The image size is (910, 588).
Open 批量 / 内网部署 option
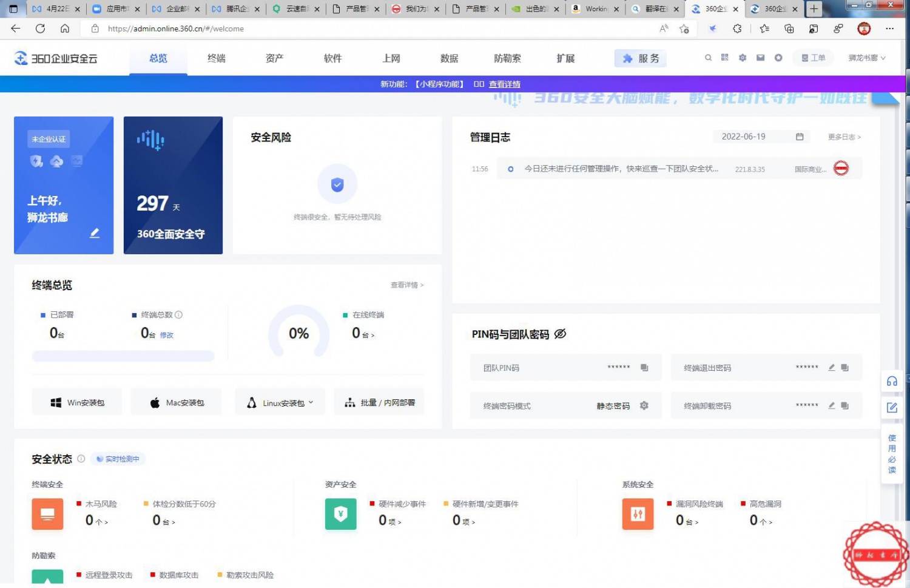click(379, 402)
